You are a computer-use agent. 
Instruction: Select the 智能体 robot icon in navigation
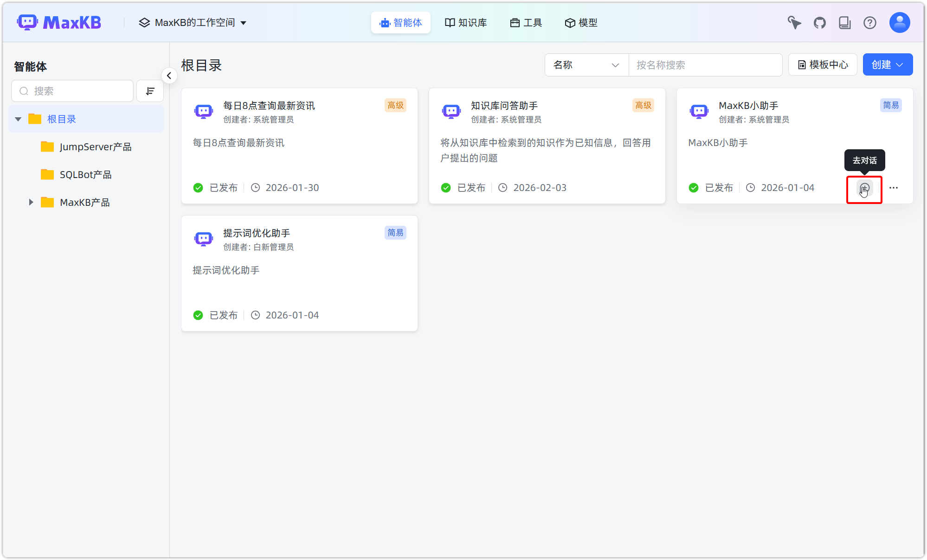pyautogui.click(x=384, y=22)
